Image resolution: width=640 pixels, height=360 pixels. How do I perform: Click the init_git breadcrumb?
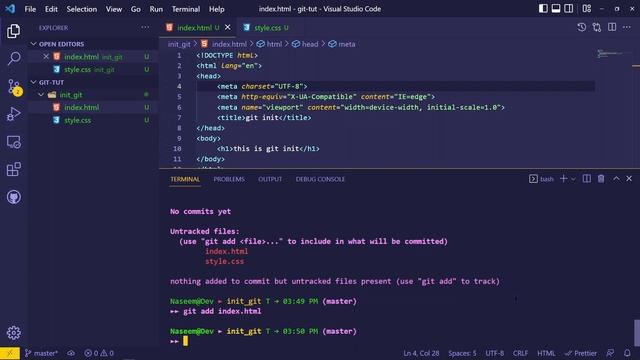(x=179, y=44)
